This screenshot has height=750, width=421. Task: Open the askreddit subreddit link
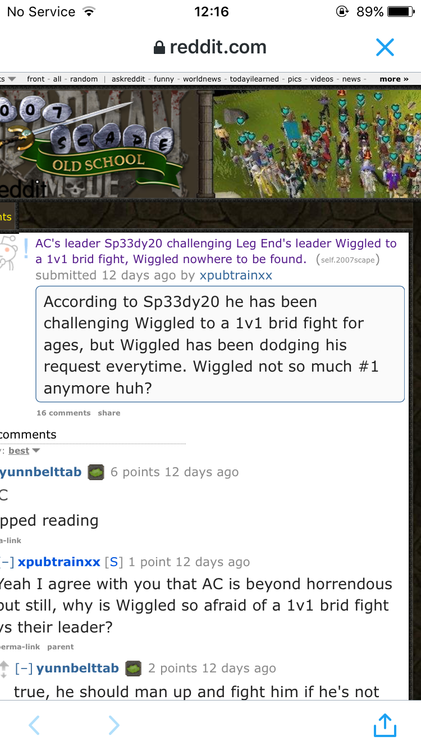(128, 79)
